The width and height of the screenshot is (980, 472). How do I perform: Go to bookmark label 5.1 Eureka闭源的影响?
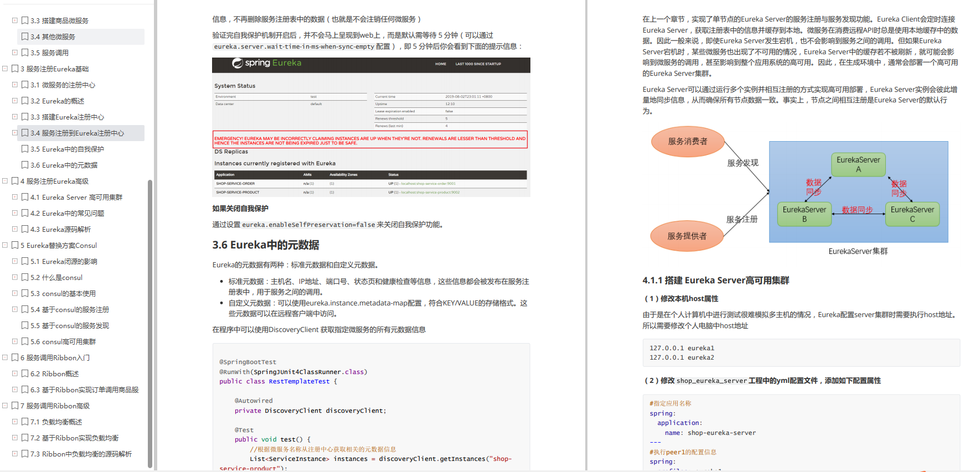(x=64, y=261)
